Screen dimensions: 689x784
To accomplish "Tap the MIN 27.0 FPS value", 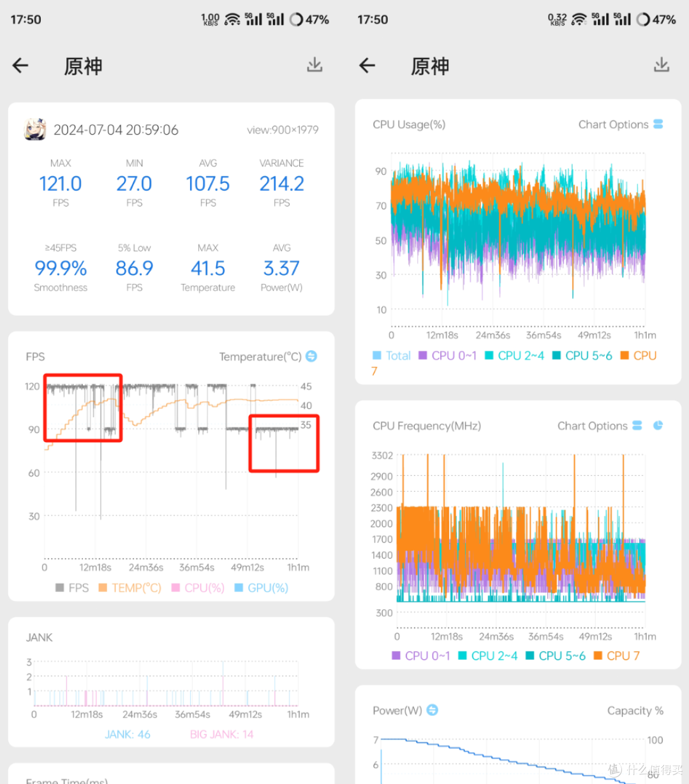I will pos(134,184).
